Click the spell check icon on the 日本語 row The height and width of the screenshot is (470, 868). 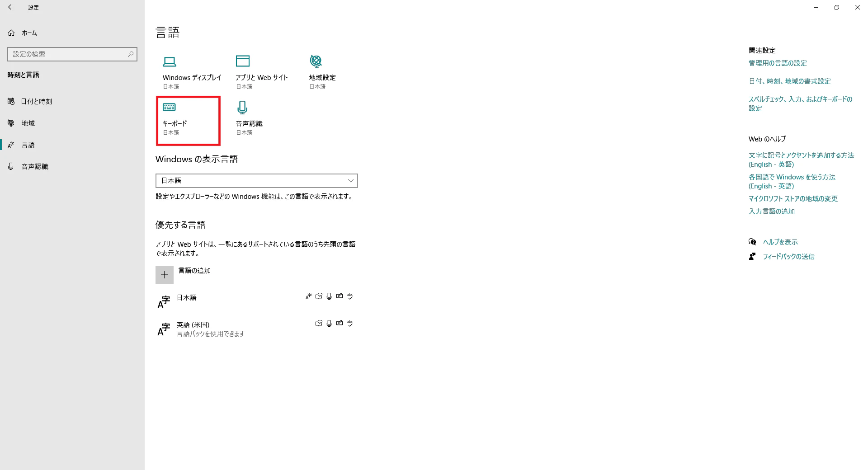pos(350,296)
